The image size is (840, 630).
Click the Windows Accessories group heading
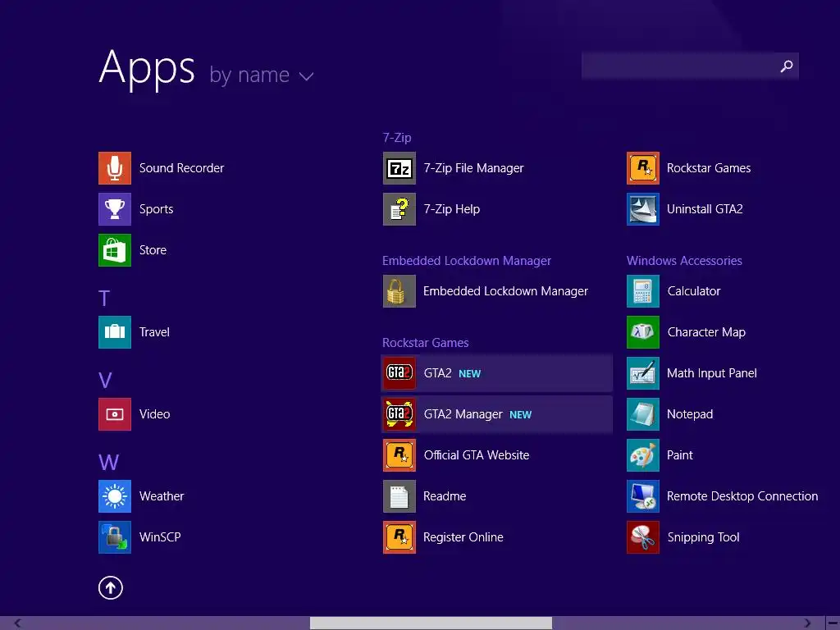tap(684, 261)
